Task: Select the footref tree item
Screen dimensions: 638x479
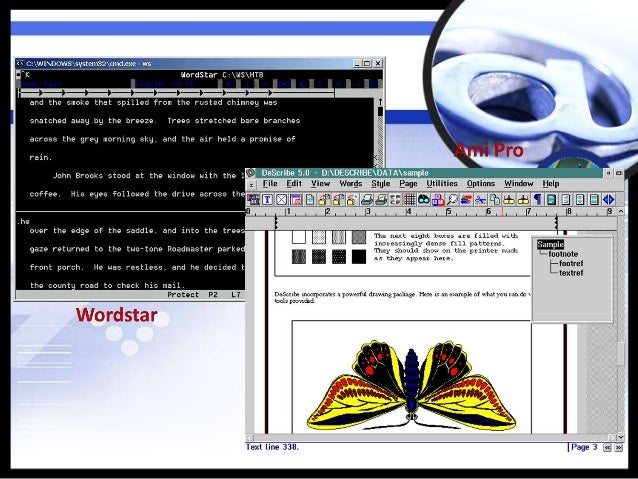Action: [571, 263]
